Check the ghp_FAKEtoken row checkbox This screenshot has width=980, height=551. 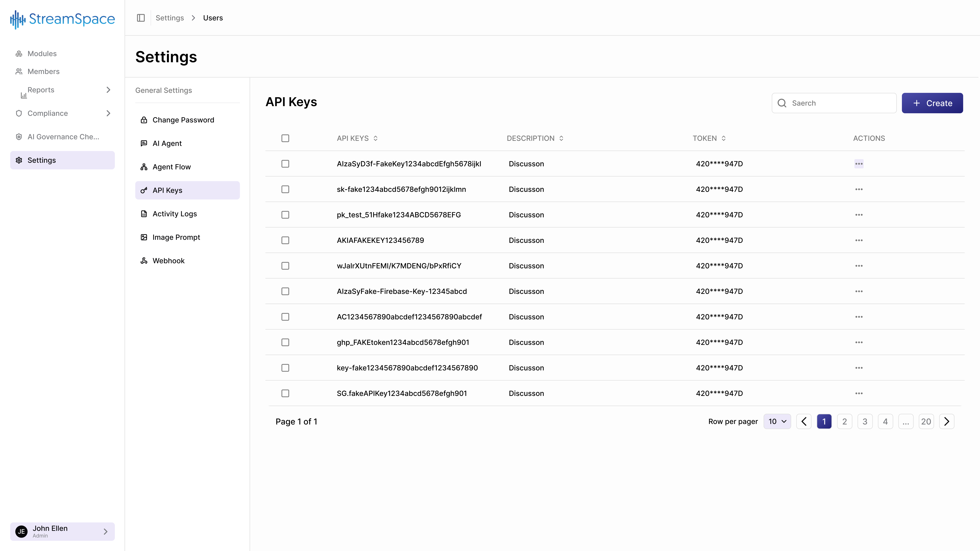coord(285,342)
